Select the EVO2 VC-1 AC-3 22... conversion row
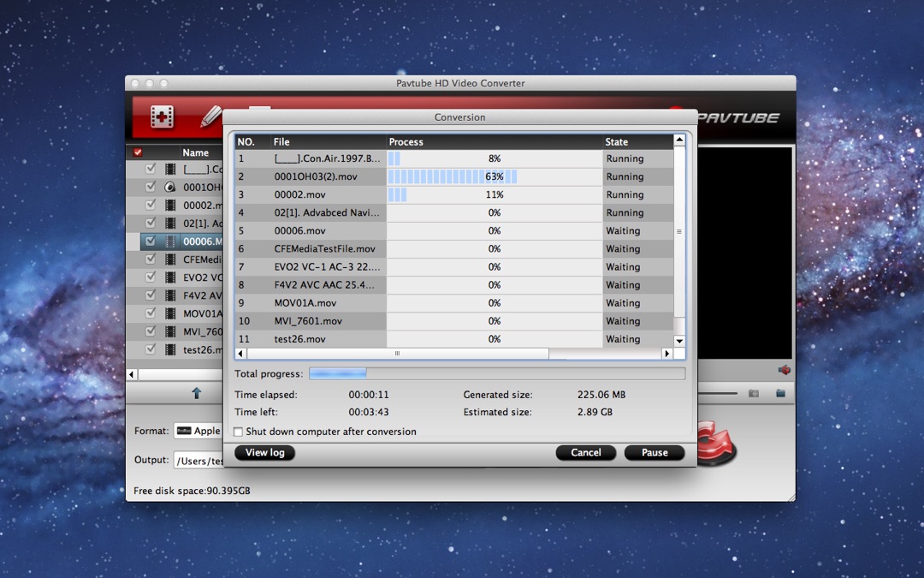The width and height of the screenshot is (924, 578). 453,266
